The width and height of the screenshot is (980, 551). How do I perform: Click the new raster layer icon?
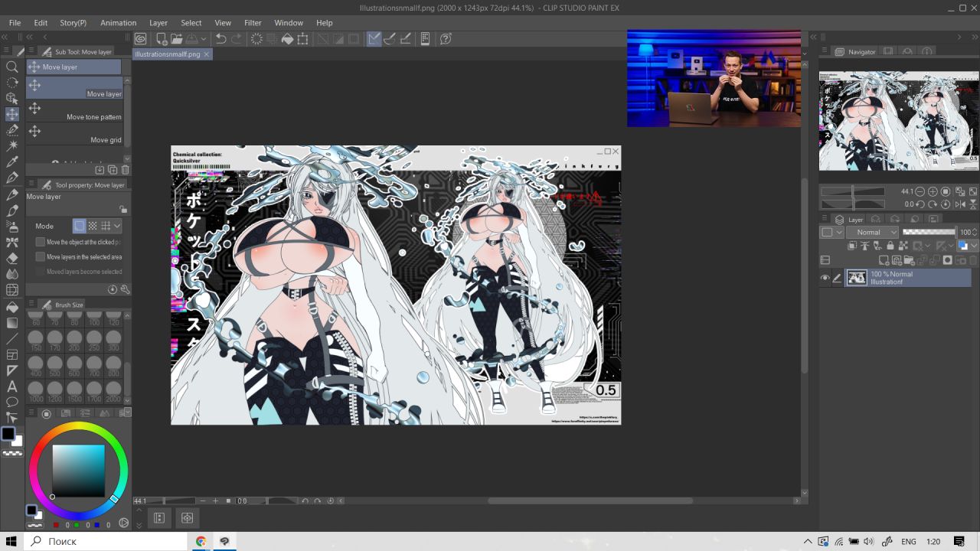(884, 260)
